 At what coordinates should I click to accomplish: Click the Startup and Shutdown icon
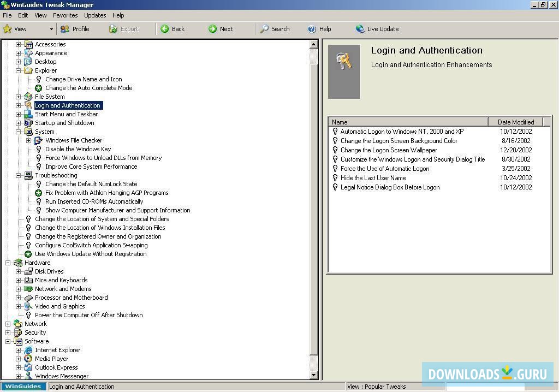28,123
